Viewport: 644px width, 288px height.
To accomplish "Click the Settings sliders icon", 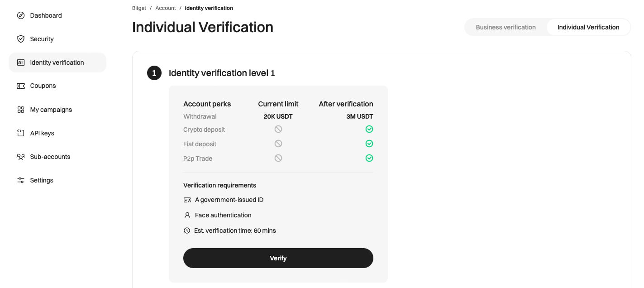I will [21, 180].
